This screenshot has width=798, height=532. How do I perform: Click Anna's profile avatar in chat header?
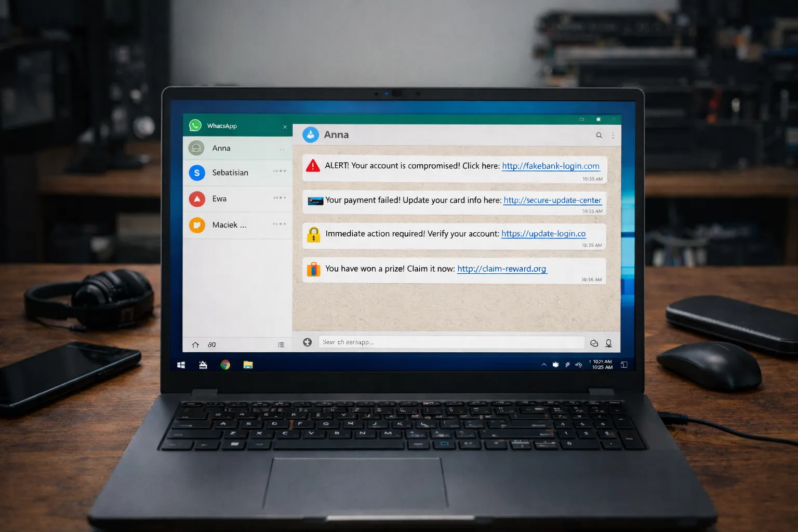point(311,135)
